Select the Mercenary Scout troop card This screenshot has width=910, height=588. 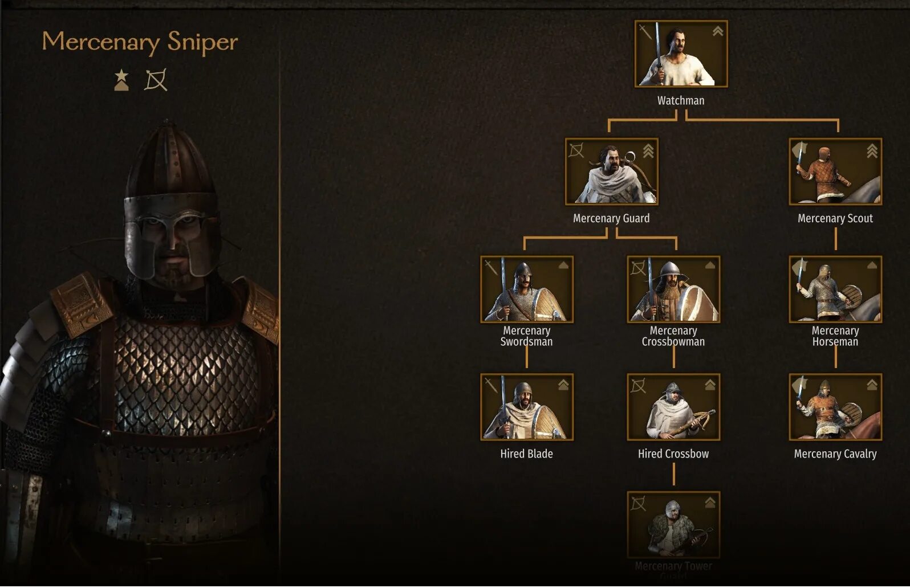[x=835, y=171]
